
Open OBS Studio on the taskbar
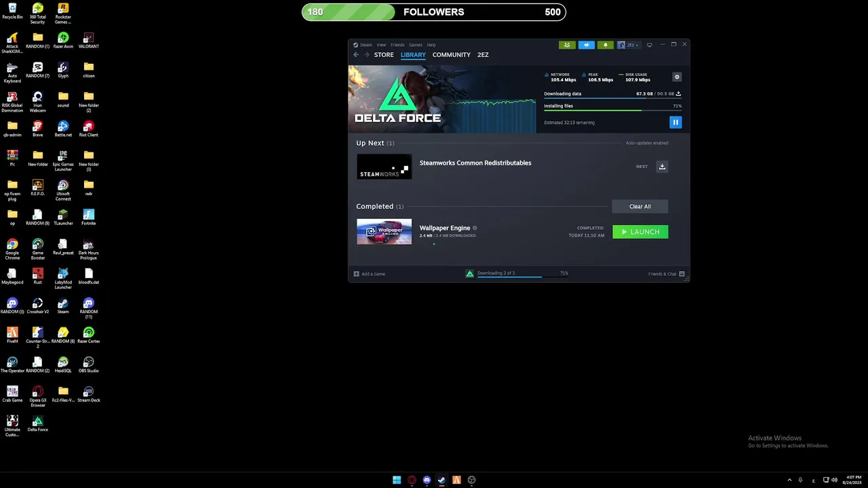[471, 480]
